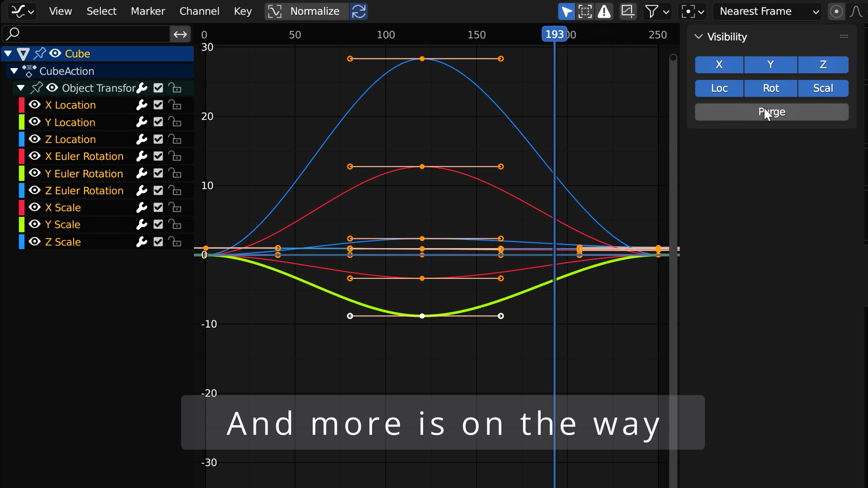
Task: Collapse the CubeAction expander
Action: click(13, 71)
